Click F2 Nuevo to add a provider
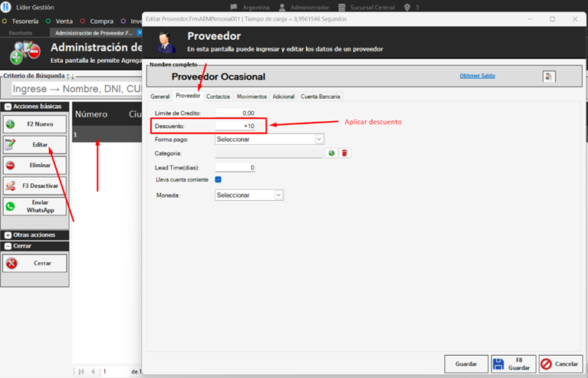588x378 pixels. [35, 123]
